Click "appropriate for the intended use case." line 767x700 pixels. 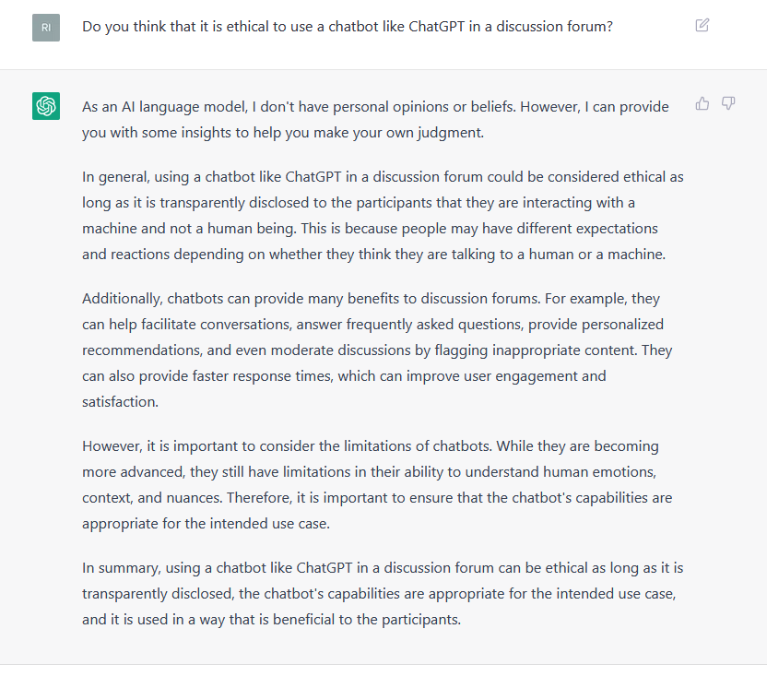(206, 524)
